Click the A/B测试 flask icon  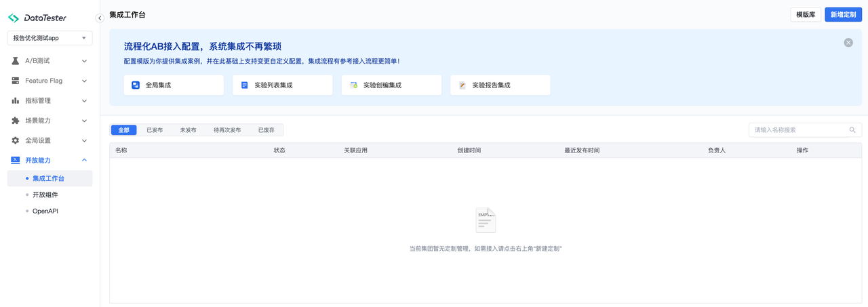15,61
